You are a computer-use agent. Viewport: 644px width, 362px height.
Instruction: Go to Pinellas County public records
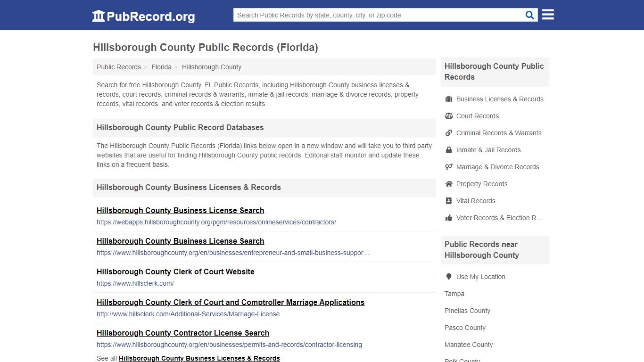(x=467, y=311)
